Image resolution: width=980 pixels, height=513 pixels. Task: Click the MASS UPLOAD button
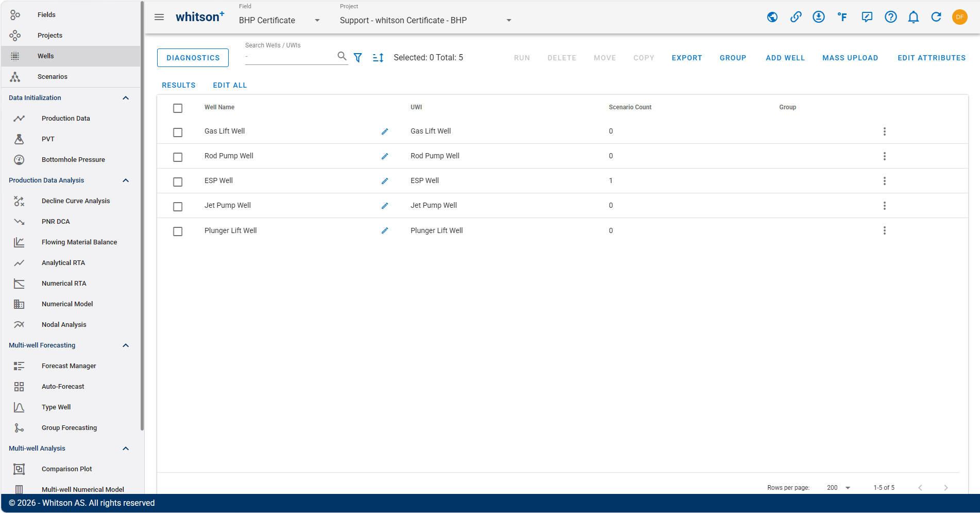tap(850, 58)
